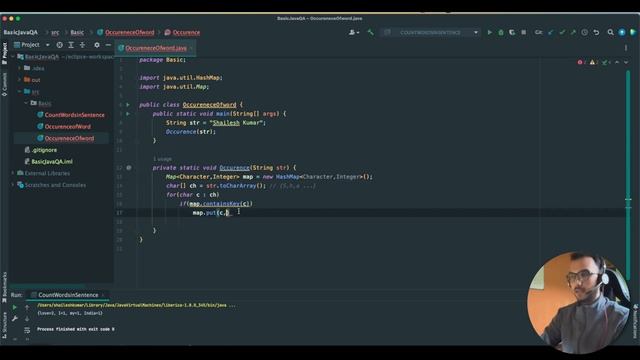Click the Build project hammer icon
This screenshot has width=640, height=360.
[x=370, y=32]
